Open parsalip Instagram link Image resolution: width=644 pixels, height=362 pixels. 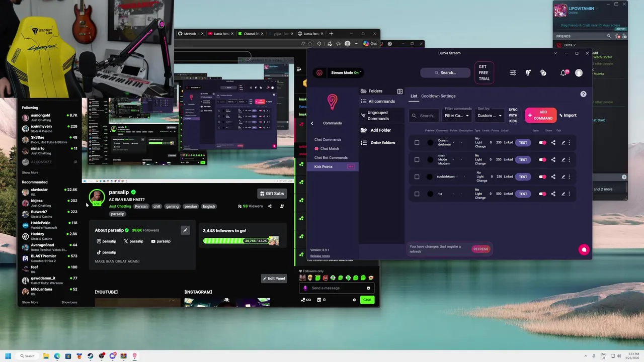point(106,241)
